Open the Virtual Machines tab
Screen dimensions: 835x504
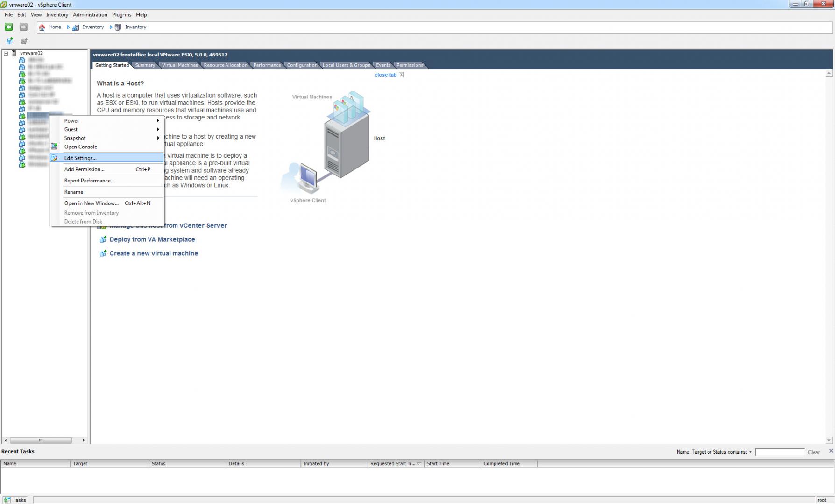point(180,65)
